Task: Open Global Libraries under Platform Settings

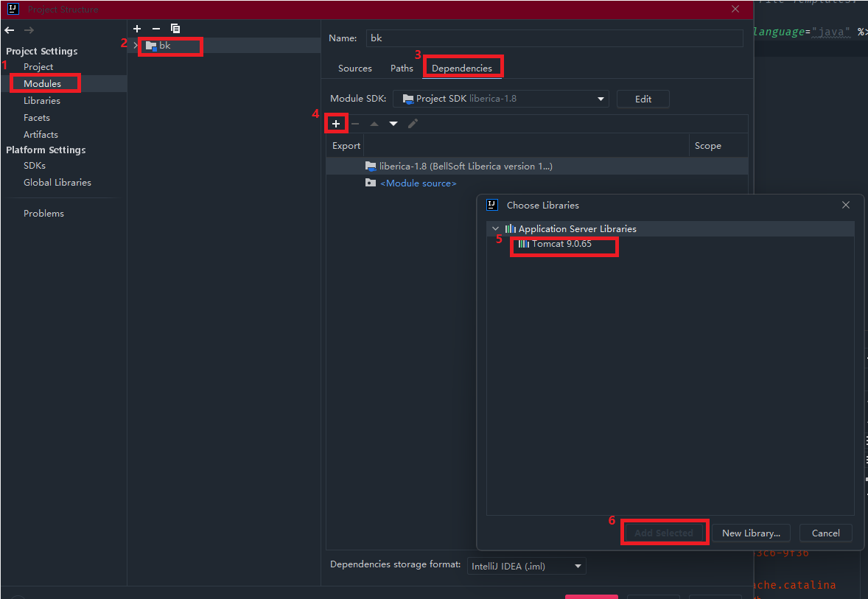Action: [57, 182]
